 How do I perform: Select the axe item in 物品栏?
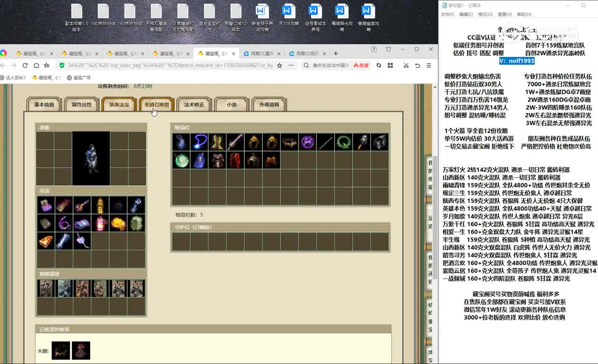tap(362, 142)
